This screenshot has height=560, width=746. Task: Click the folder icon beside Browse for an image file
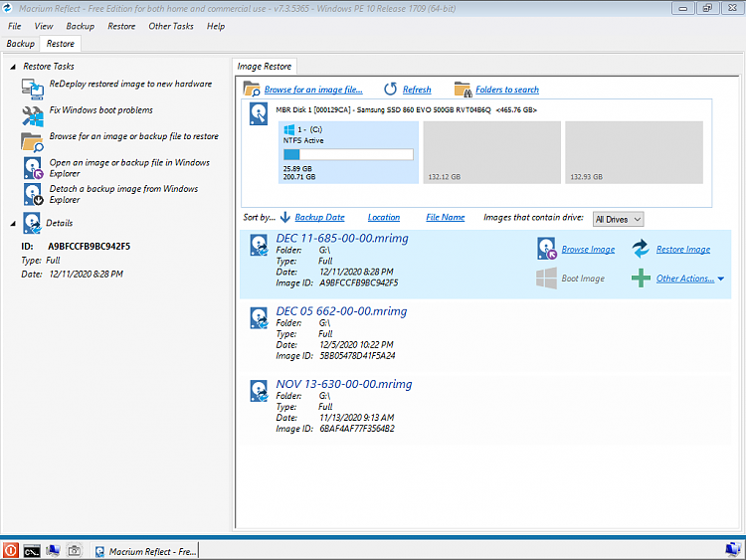252,89
